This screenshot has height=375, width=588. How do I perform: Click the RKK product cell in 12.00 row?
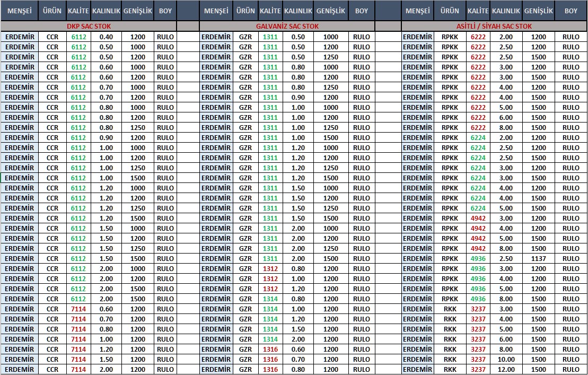[x=450, y=369]
